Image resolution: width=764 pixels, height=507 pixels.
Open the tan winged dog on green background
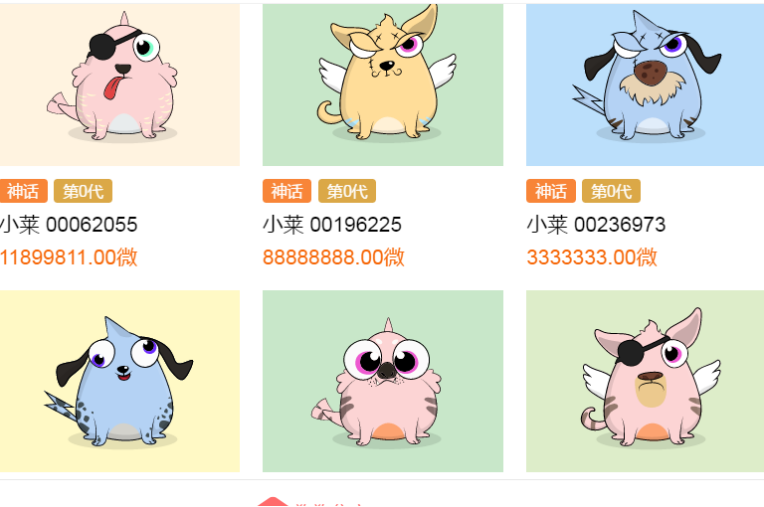(x=383, y=85)
